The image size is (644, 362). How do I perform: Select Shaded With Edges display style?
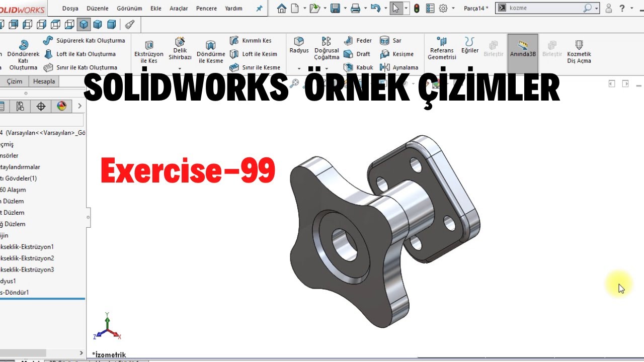[84, 24]
